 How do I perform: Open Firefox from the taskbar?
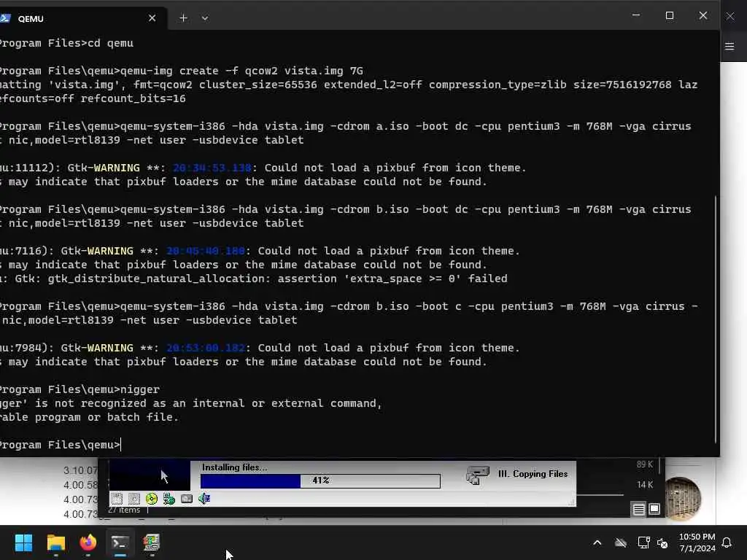point(88,542)
